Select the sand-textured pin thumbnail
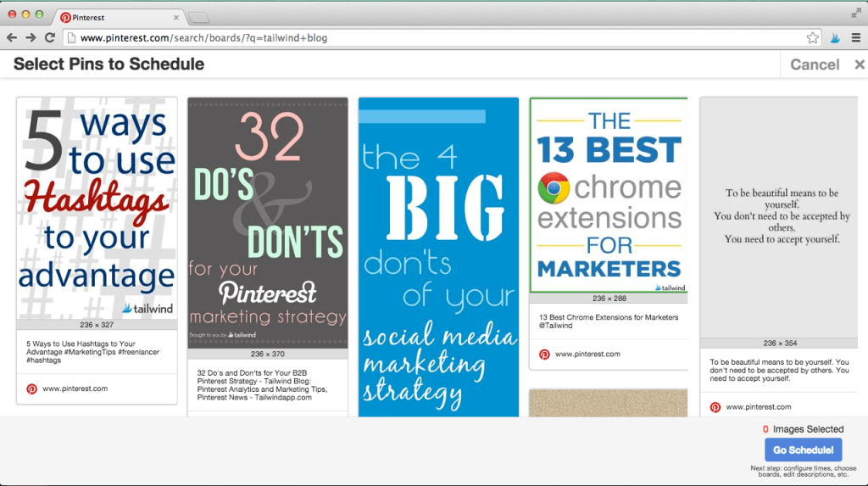The height and width of the screenshot is (486, 868). click(x=609, y=403)
